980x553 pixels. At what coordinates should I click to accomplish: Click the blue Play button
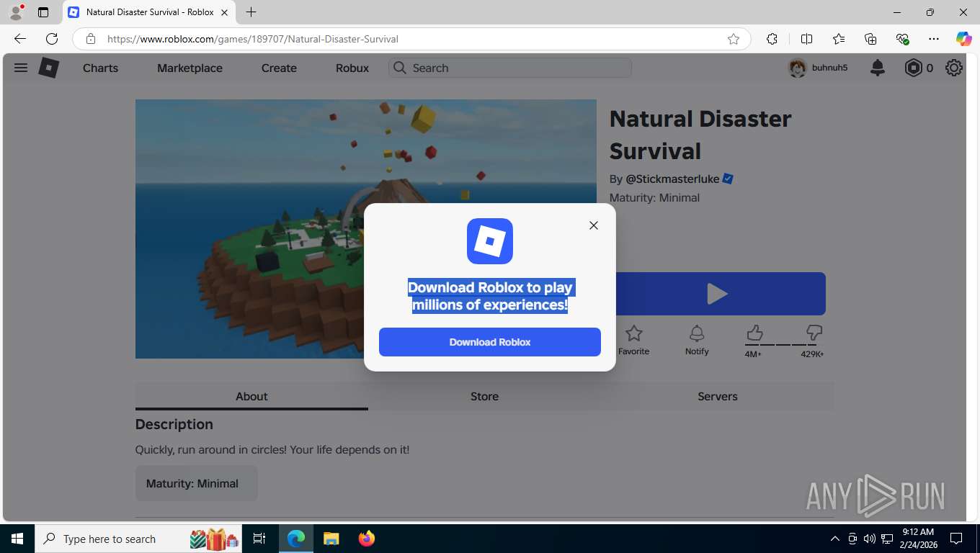click(717, 294)
